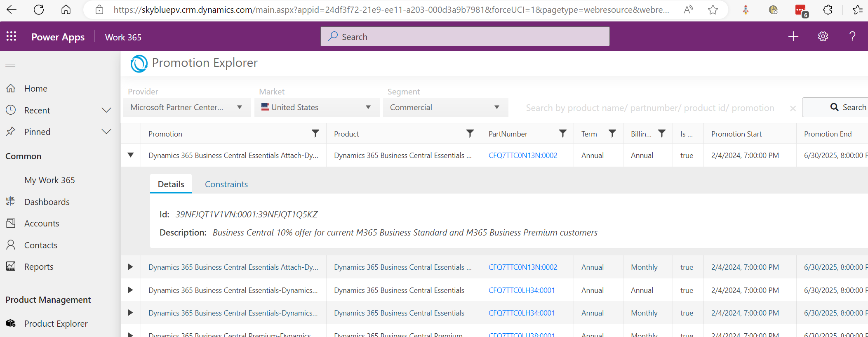Viewport: 868px width, 337px height.
Task: Expand the Pinned section chevron
Action: pos(106,132)
